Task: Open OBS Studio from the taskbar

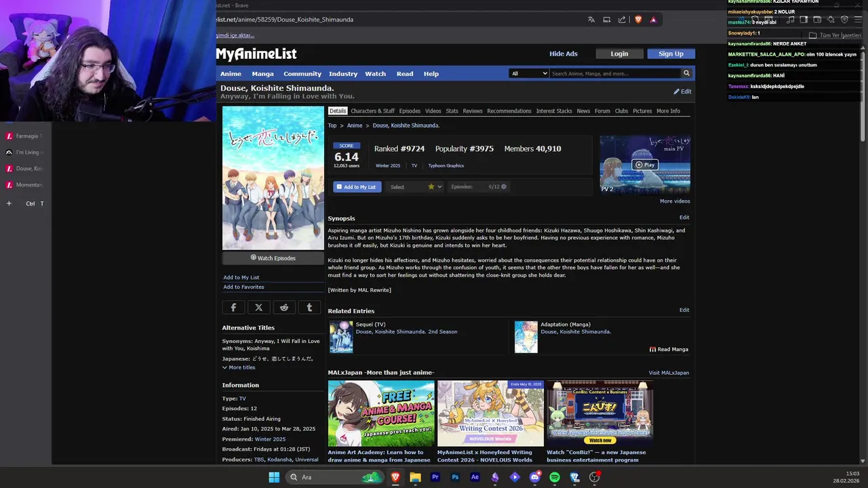Action: [x=595, y=477]
